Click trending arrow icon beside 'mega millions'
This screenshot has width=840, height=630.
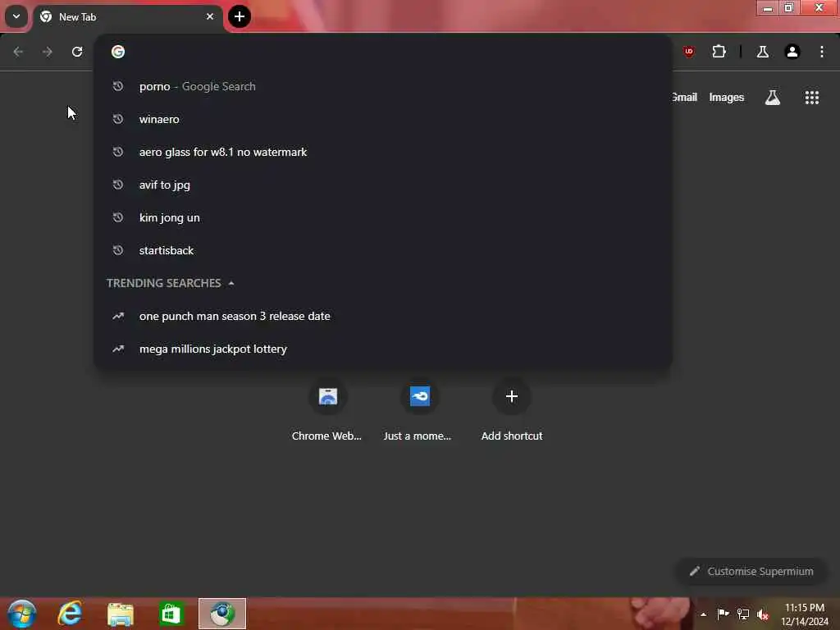tap(118, 349)
